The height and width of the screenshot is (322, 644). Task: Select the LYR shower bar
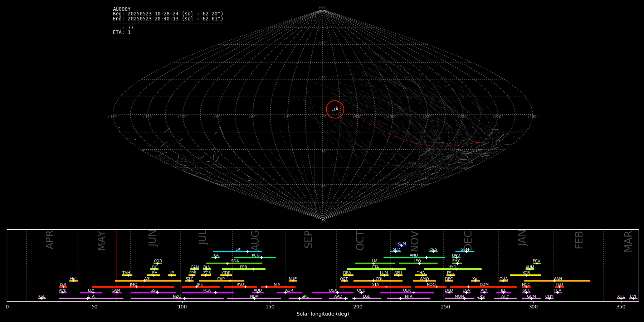click(x=63, y=287)
